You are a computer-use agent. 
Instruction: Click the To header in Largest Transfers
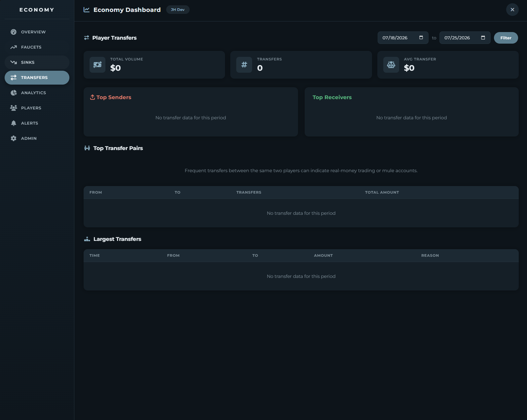coord(255,255)
